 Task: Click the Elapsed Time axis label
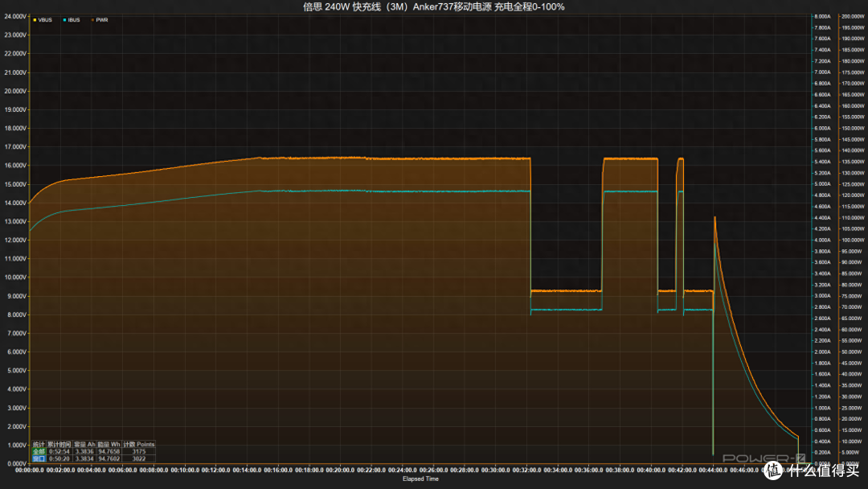(420, 479)
